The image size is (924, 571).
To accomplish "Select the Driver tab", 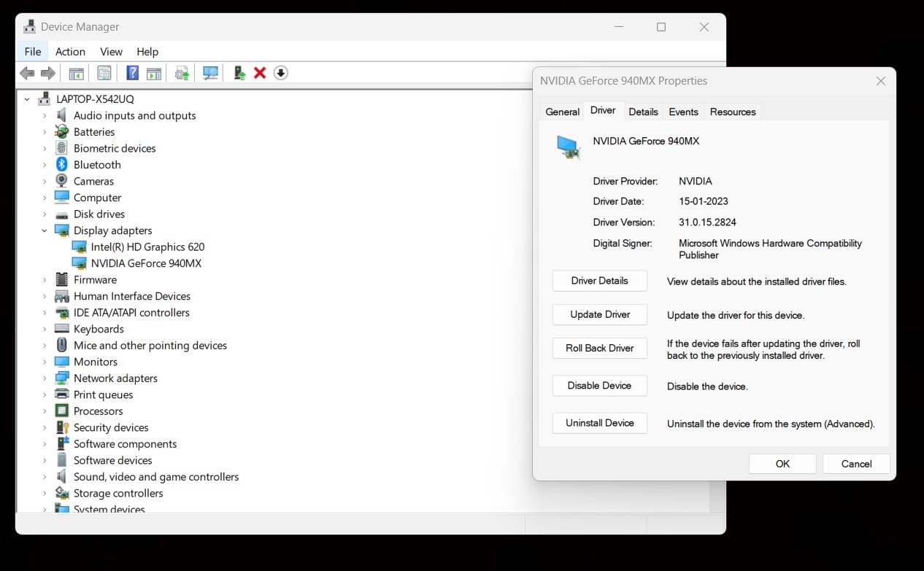I will coord(603,110).
